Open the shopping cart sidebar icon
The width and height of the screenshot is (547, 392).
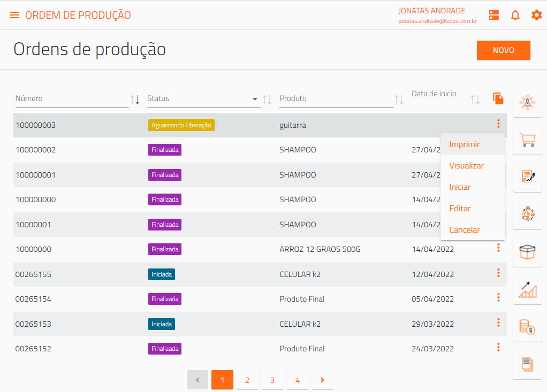tap(527, 140)
